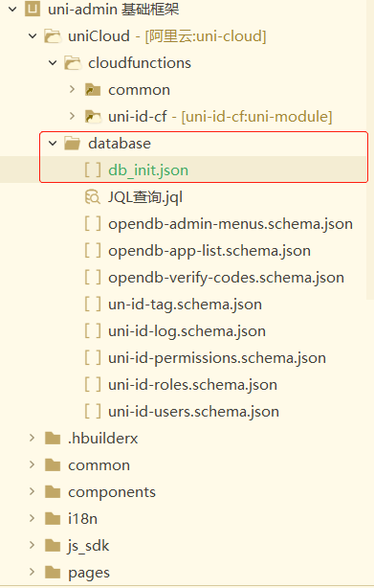
Task: Click the cloudfunctions folder icon
Action: coord(73,63)
